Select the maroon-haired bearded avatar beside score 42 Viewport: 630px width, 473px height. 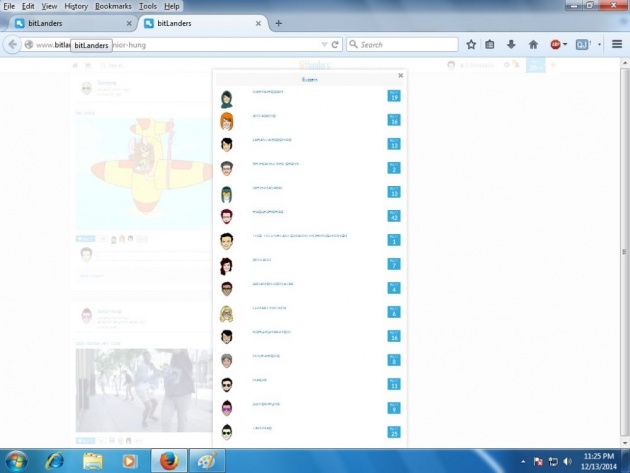pyautogui.click(x=227, y=217)
